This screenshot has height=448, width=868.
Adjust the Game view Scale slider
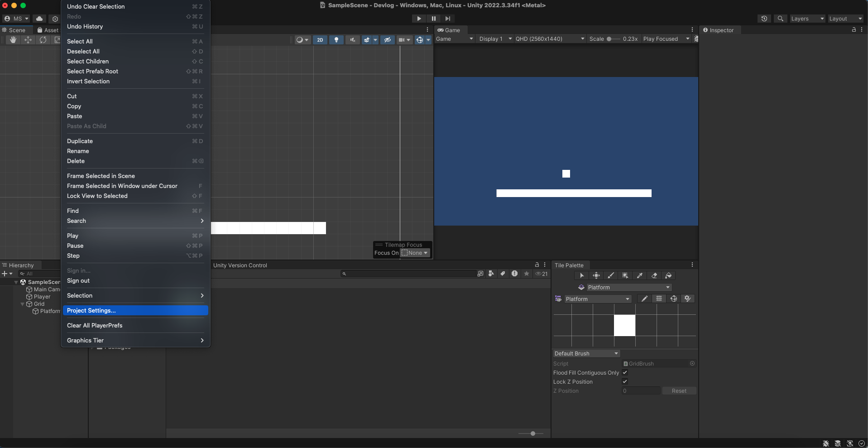[609, 39]
